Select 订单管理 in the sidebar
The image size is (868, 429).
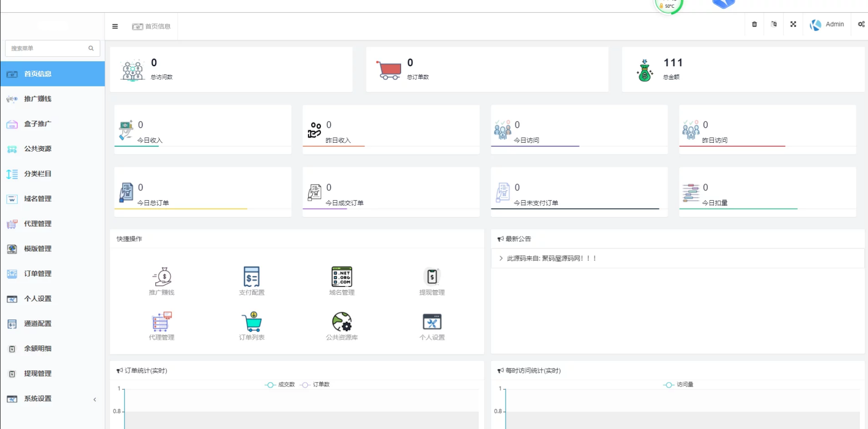(x=38, y=274)
